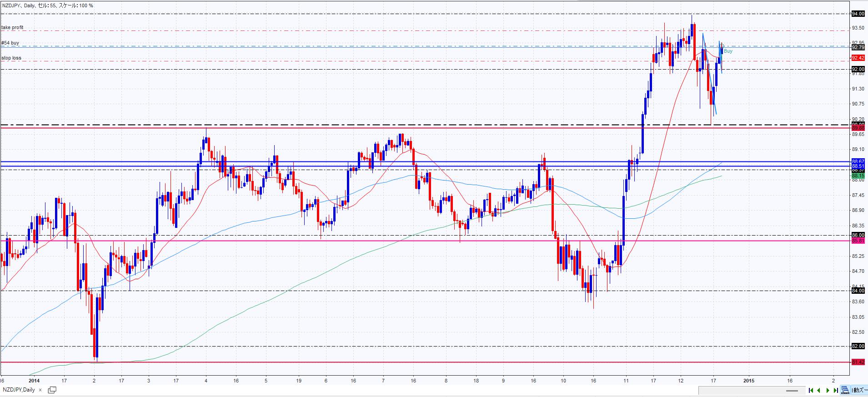Screen dimensions: 868x397
Task: Select the stop loss line label
Action: 11,58
